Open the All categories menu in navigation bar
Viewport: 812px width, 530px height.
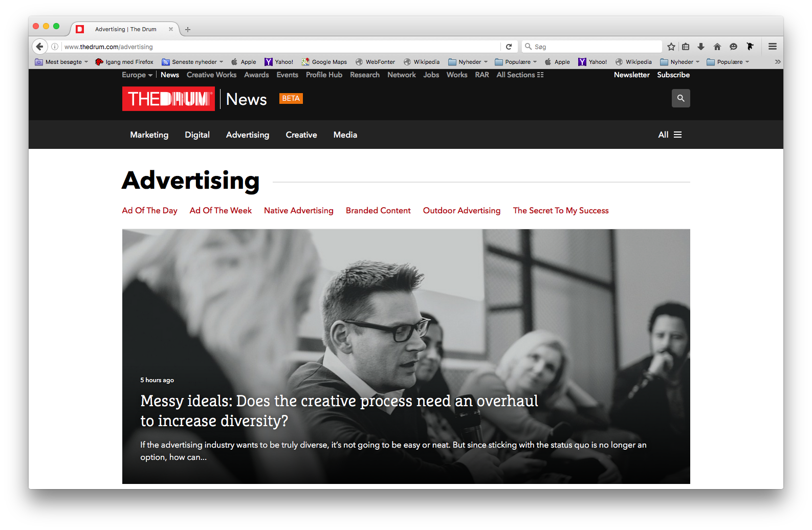pyautogui.click(x=670, y=135)
